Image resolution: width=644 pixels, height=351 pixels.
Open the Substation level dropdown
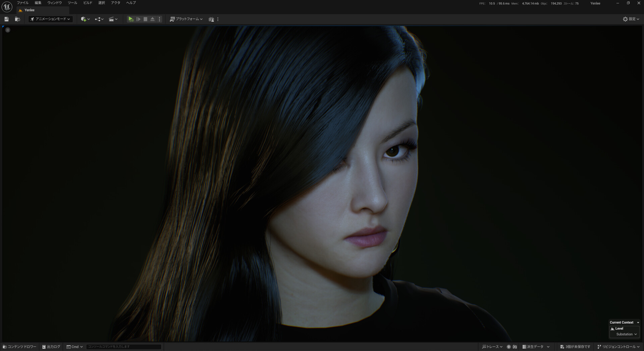pos(624,334)
